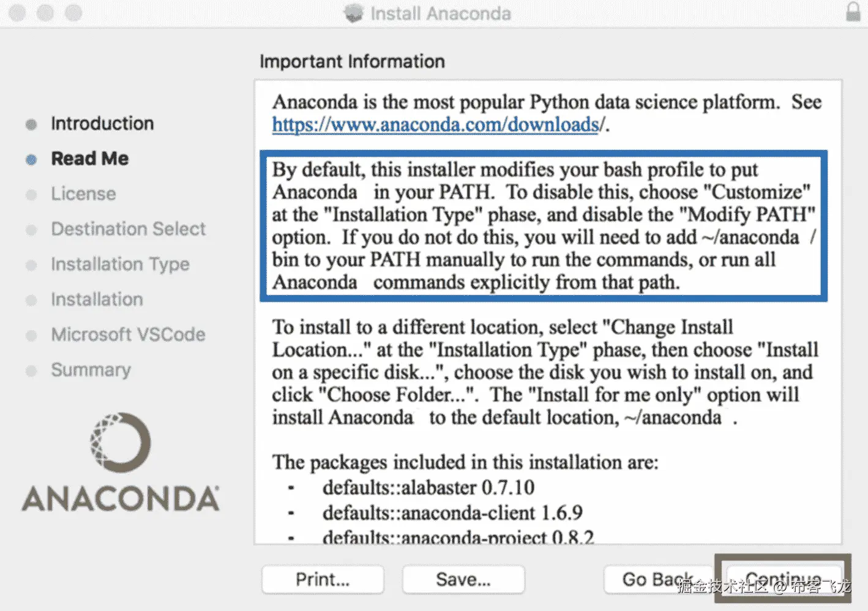The image size is (868, 611).
Task: Click the Anaconda logo in sidebar
Action: [x=121, y=462]
